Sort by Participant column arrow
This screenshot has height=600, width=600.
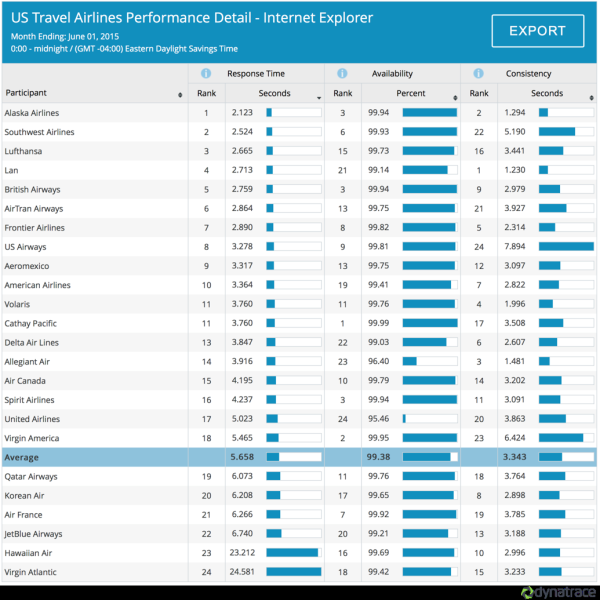[x=180, y=95]
